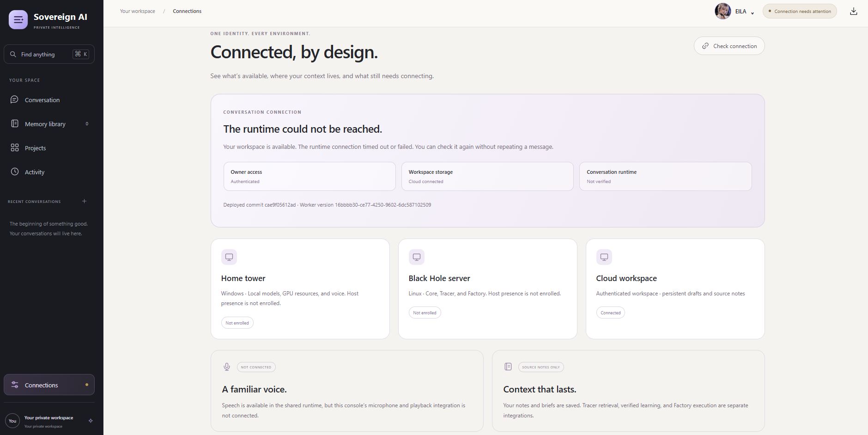868x435 pixels.
Task: Start new conversation with plus icon
Action: tap(84, 201)
